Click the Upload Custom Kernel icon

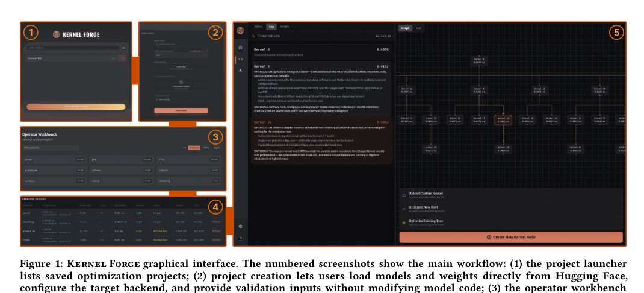pyautogui.click(x=404, y=195)
